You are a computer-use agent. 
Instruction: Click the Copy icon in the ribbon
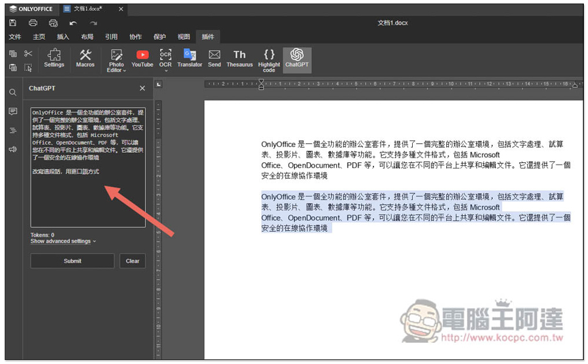tap(13, 54)
